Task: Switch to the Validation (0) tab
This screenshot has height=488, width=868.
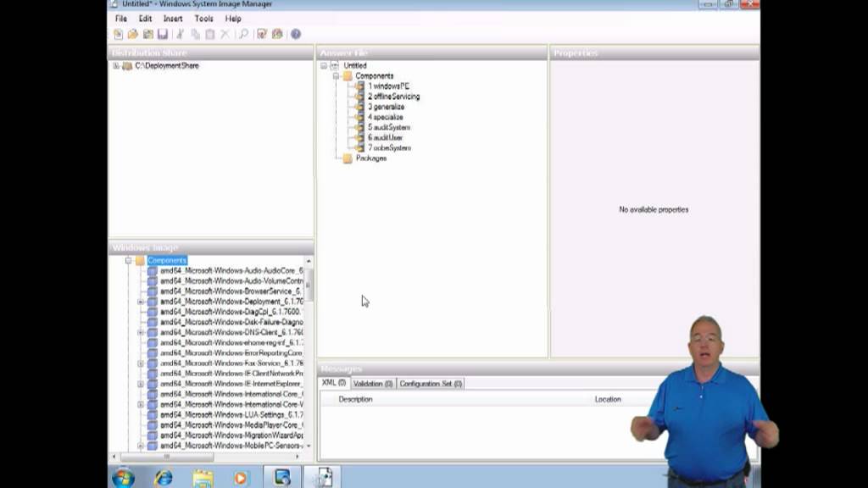Action: click(x=373, y=384)
